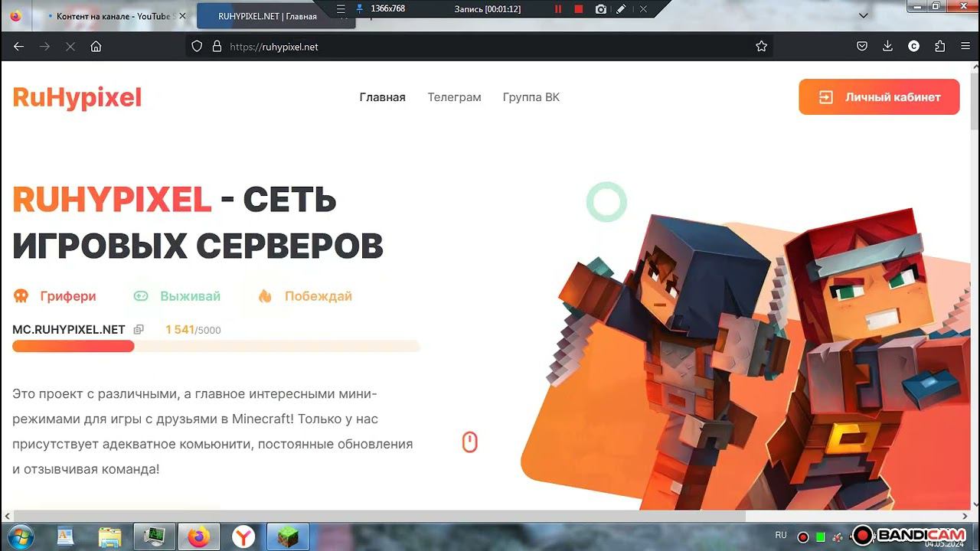980x551 pixels.
Task: Open the Bandicam recording bar menu icon
Action: pos(341,9)
